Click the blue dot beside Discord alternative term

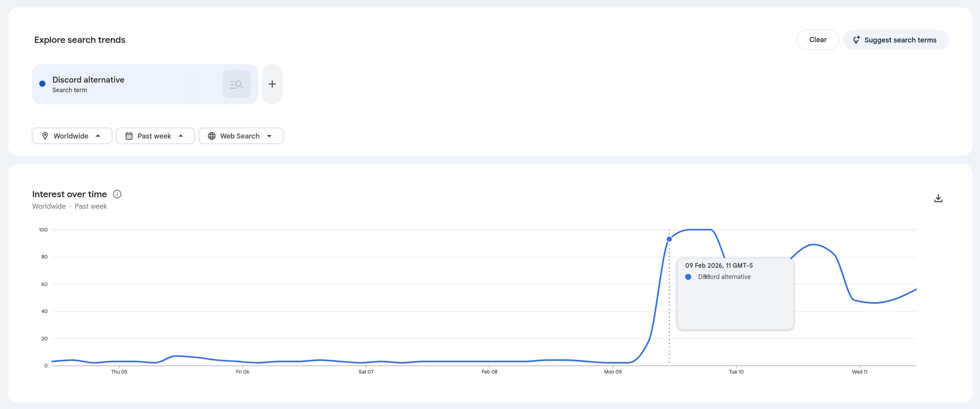coord(43,84)
